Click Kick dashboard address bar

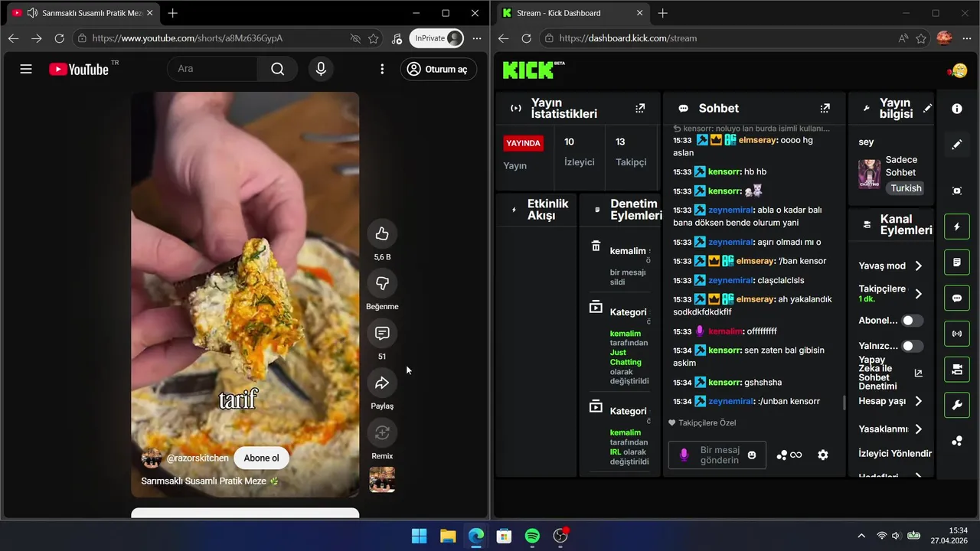pyautogui.click(x=727, y=38)
